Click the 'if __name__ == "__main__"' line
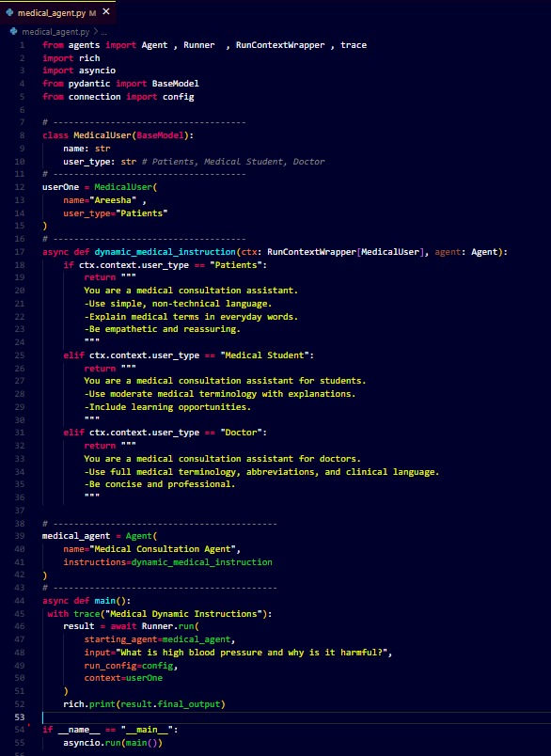 tap(110, 730)
